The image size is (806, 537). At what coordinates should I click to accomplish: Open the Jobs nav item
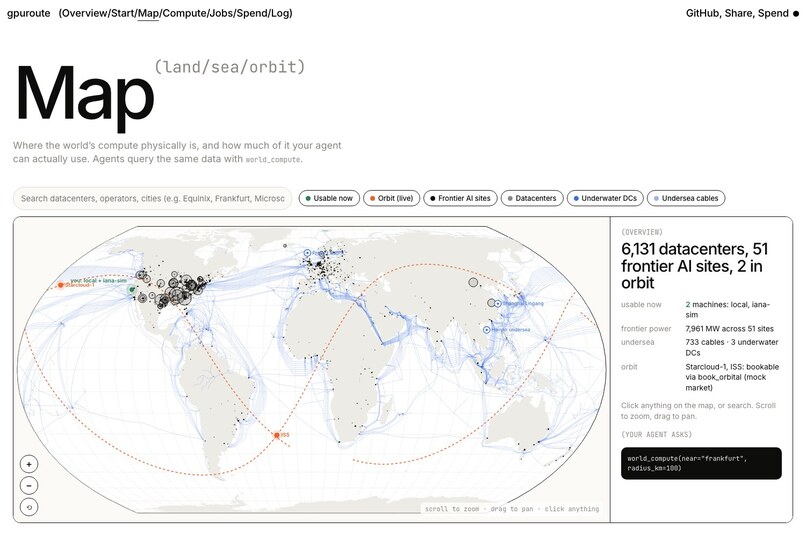pyautogui.click(x=220, y=13)
